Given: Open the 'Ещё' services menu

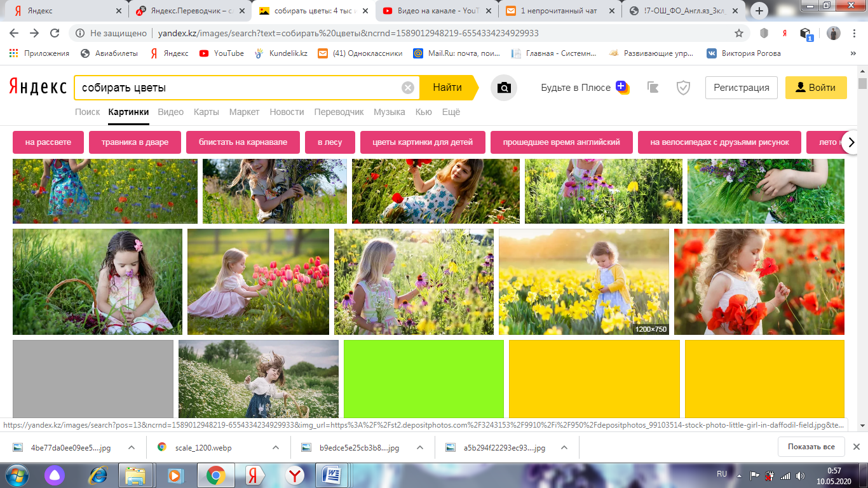Looking at the screenshot, I should (x=451, y=112).
